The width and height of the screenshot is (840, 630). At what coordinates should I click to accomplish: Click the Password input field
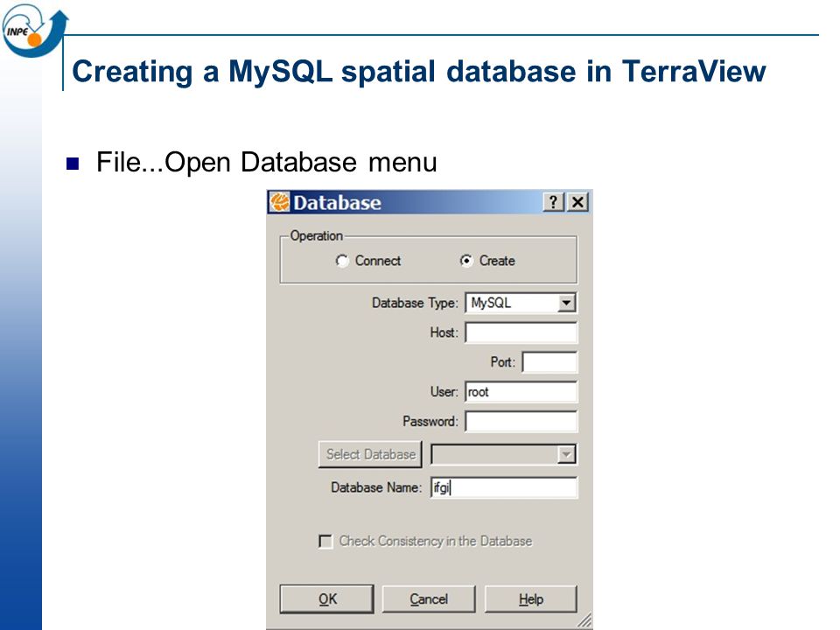point(521,421)
